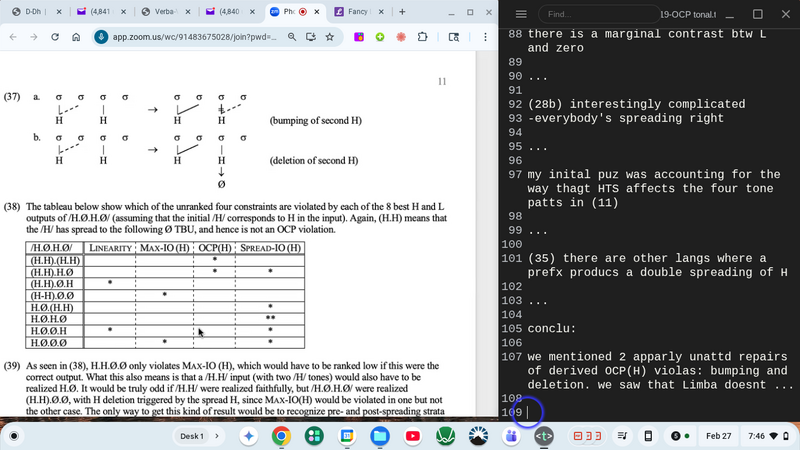Viewport: 800px width, 450px height.
Task: Open media controls in the shelf
Action: coord(622,436)
